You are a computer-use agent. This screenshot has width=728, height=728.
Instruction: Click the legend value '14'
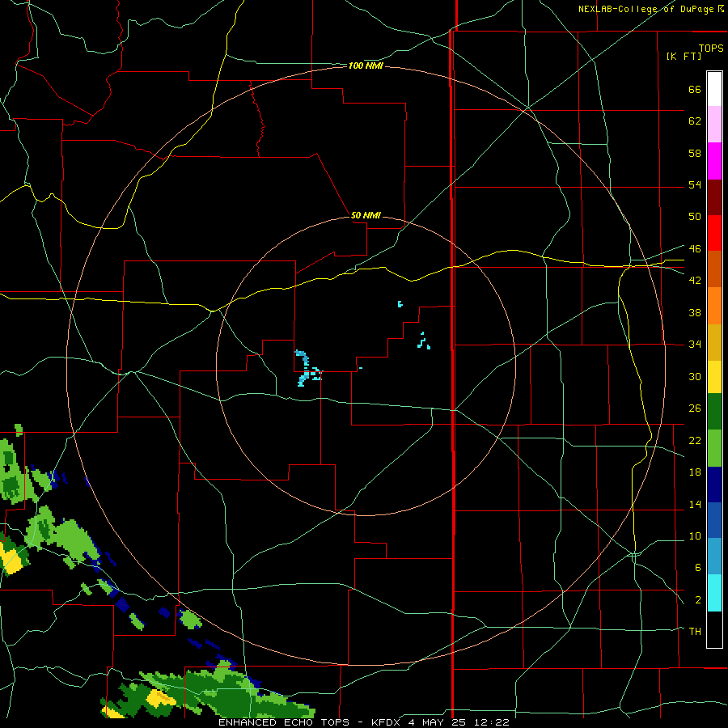point(695,504)
